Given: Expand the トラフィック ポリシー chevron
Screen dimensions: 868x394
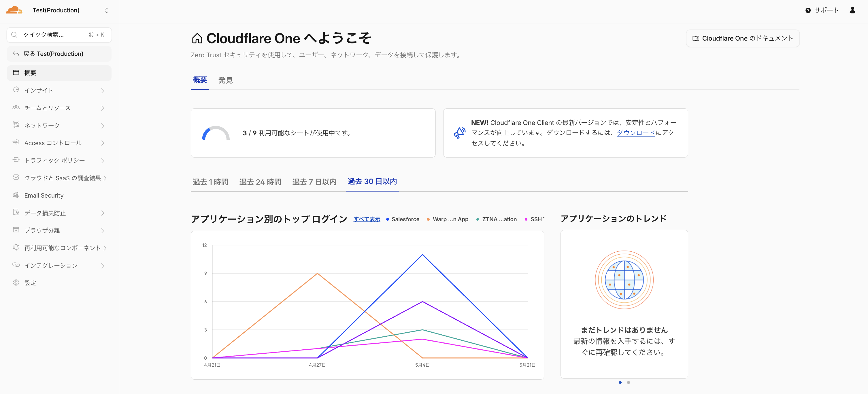Looking at the screenshot, I should 103,160.
